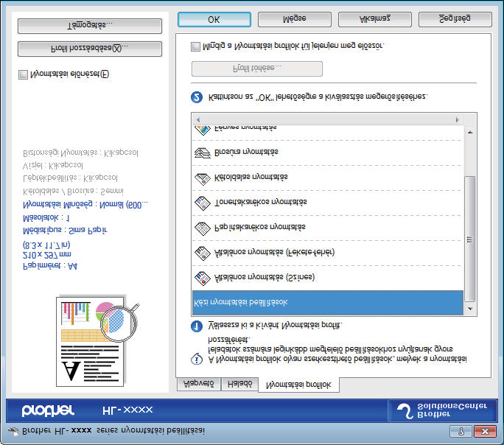Click the 'Médiatípus : Sima Papír' summary line
This screenshot has height=445, width=504.
point(65,230)
